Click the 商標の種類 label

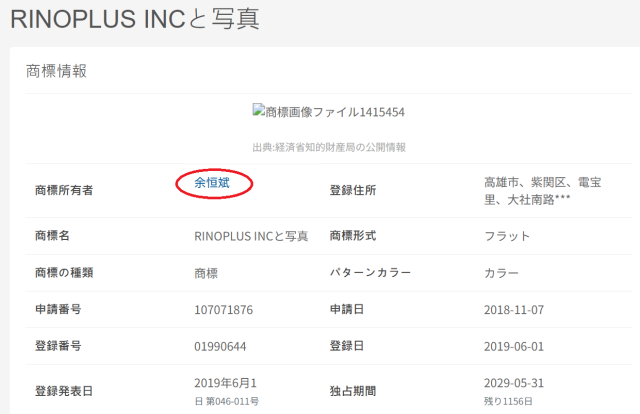point(64,273)
